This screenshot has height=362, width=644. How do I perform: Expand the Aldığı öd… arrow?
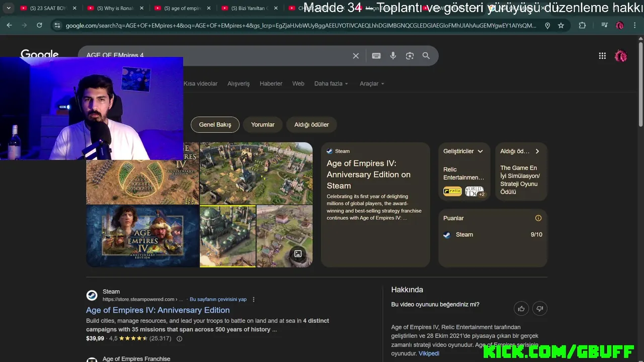click(537, 151)
